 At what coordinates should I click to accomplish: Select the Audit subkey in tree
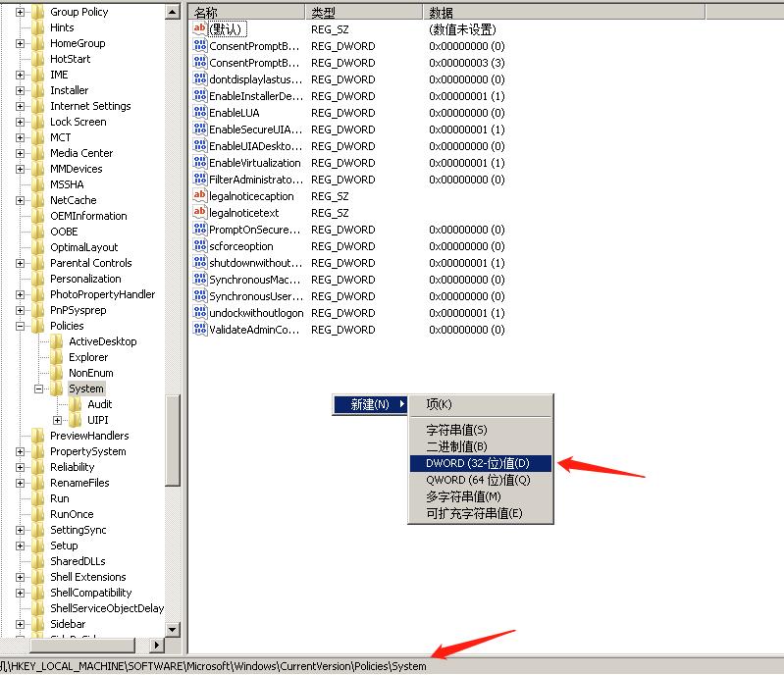pyautogui.click(x=99, y=404)
